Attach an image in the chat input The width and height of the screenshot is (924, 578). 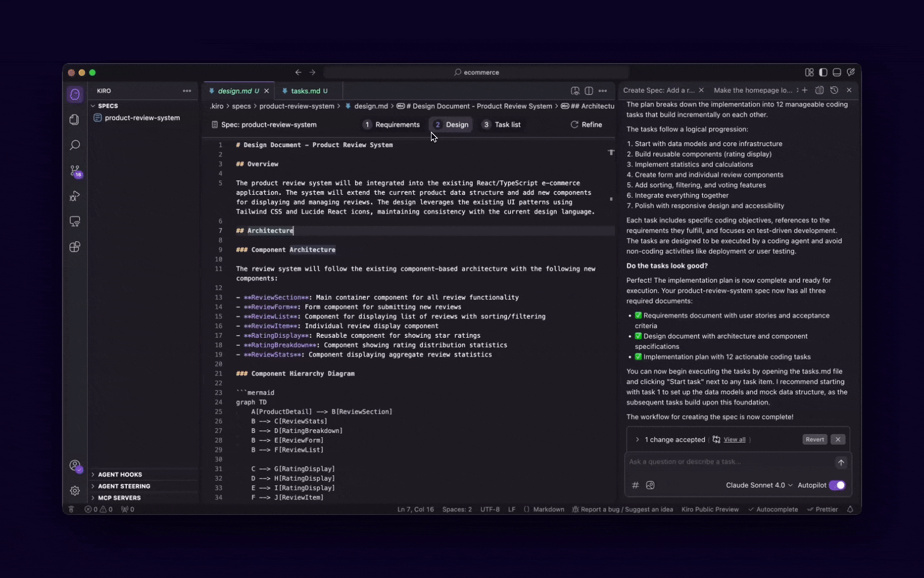650,485
